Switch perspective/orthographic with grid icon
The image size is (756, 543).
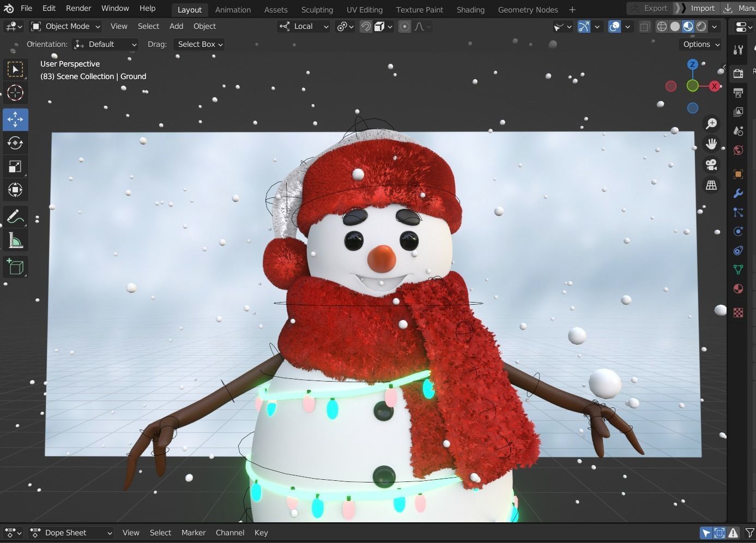tap(711, 185)
